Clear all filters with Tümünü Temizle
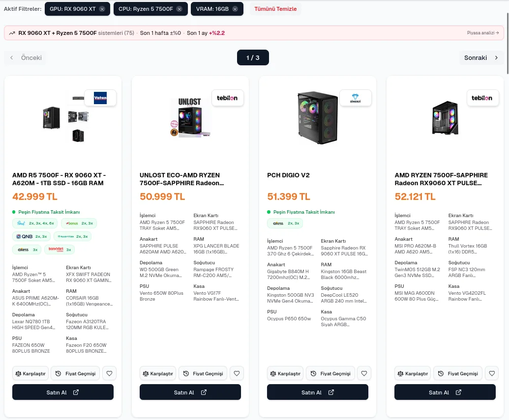509x420 pixels. [x=275, y=9]
